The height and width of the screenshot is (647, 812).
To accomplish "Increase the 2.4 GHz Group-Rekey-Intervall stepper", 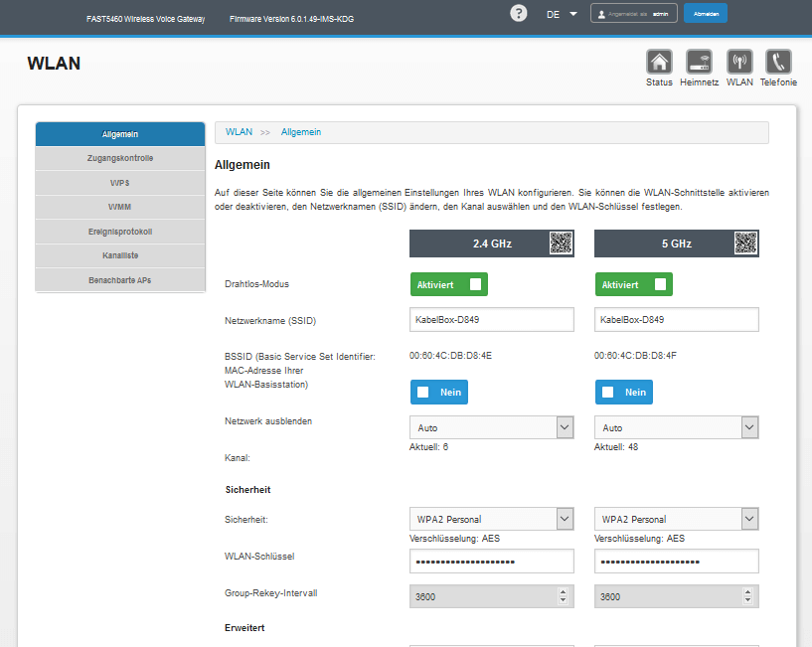I will pyautogui.click(x=564, y=591).
